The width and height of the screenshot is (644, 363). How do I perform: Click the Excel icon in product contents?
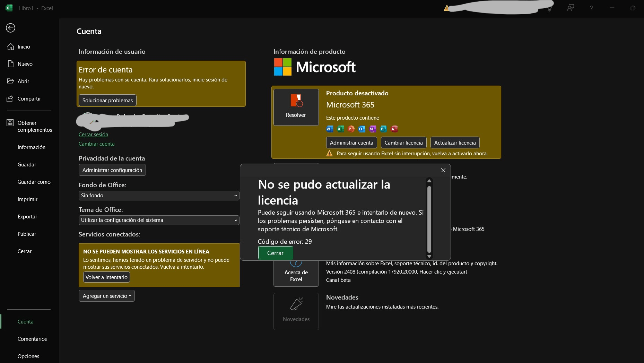(x=340, y=129)
